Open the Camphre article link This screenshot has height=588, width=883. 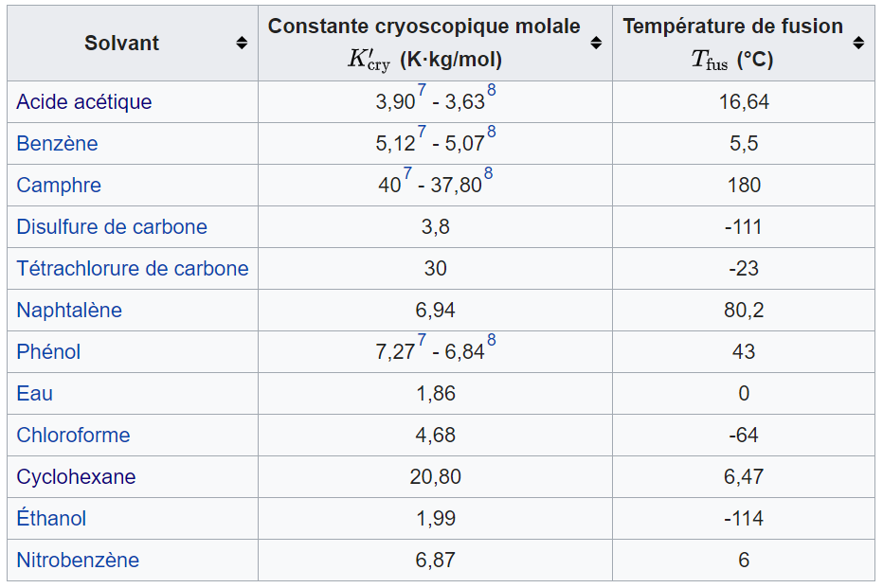(59, 186)
